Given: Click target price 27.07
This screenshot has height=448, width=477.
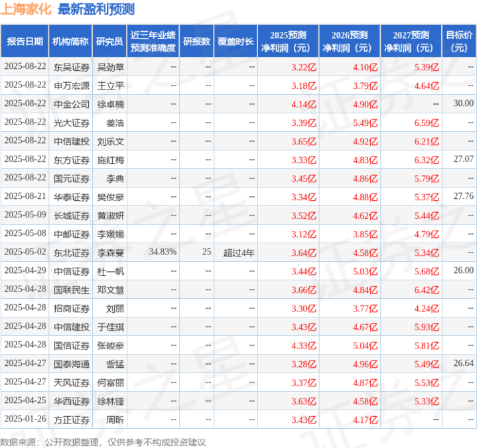Looking at the screenshot, I should [x=463, y=159].
